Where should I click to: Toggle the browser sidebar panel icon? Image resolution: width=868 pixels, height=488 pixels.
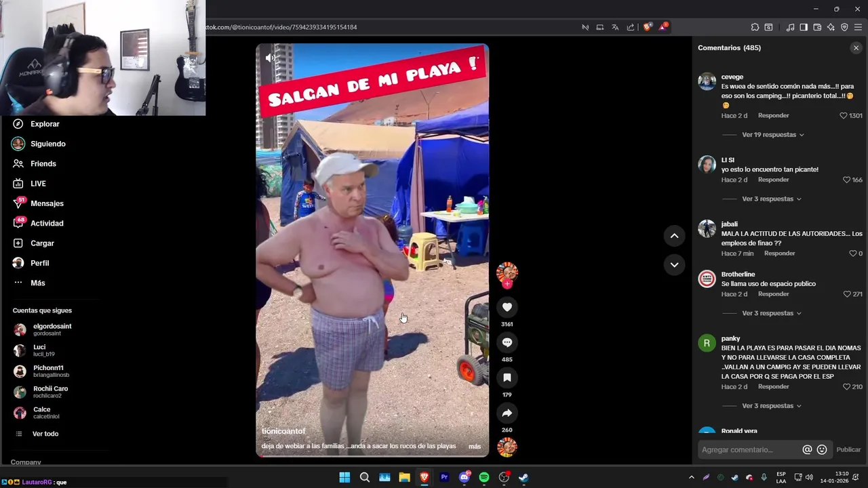(x=804, y=27)
